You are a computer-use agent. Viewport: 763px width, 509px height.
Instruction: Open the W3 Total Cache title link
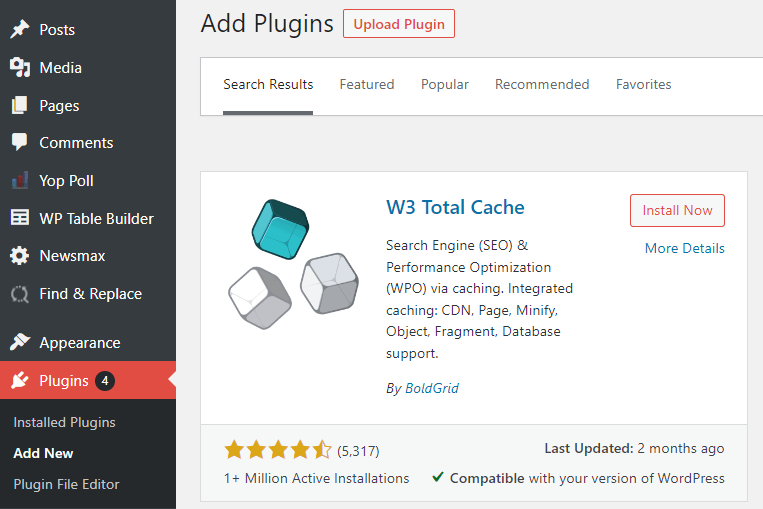(455, 207)
